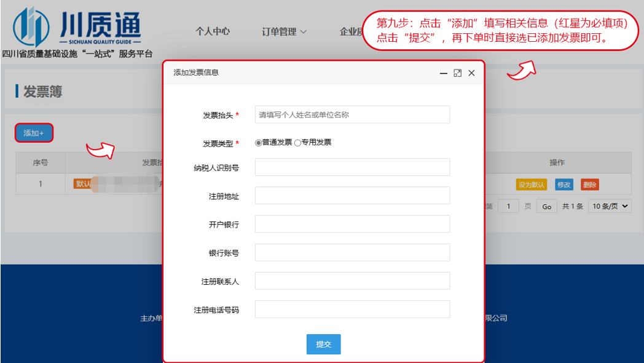The width and height of the screenshot is (644, 363).
Task: Click the 设为默认 button in row 1
Action: click(x=531, y=185)
